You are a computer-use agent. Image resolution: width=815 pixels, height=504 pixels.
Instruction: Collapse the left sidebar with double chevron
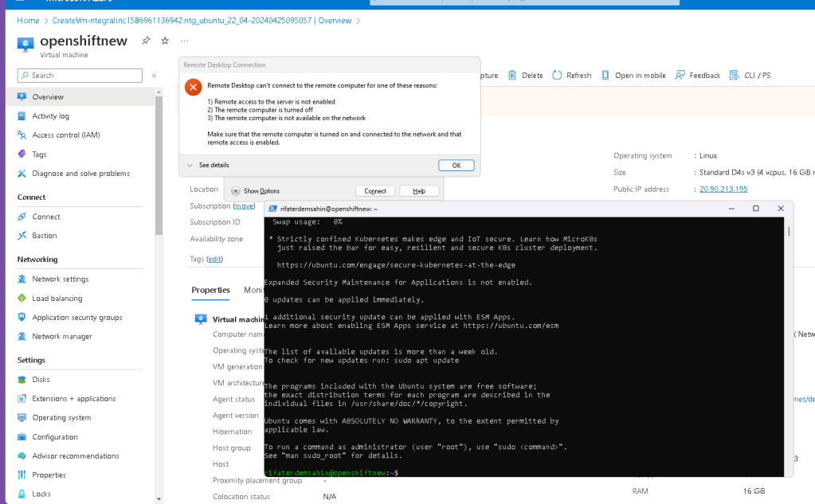[x=154, y=76]
